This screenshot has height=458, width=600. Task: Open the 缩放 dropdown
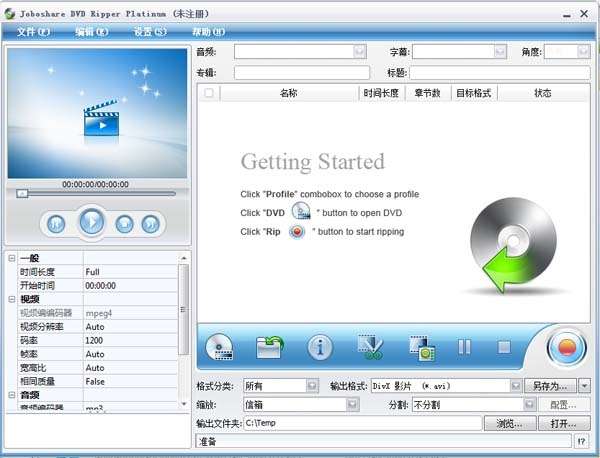pyautogui.click(x=352, y=404)
